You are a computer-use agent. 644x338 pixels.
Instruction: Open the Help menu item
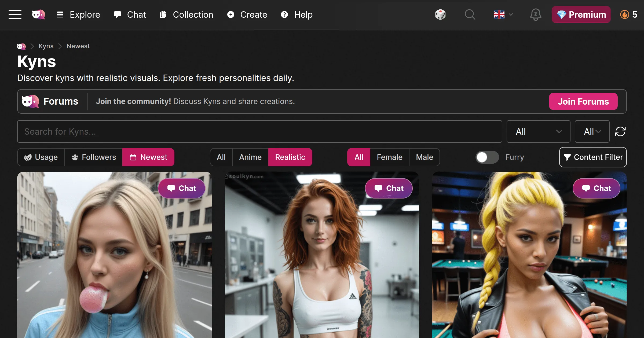pos(297,14)
